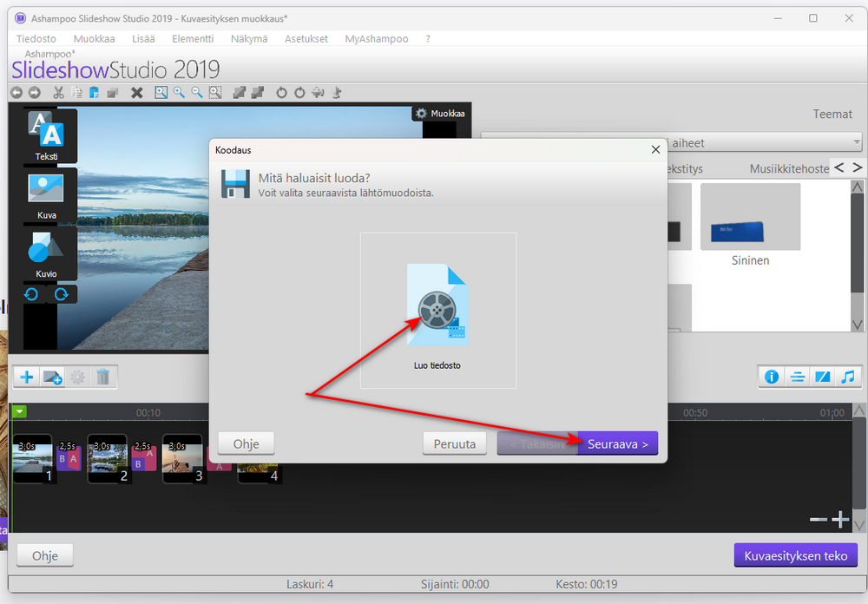Click the Seuraava button
Viewport: 868px width, 604px height.
pyautogui.click(x=618, y=443)
